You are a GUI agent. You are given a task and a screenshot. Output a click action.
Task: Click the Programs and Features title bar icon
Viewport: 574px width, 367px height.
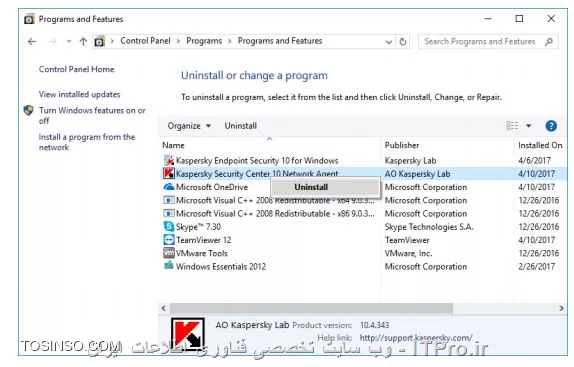point(29,19)
